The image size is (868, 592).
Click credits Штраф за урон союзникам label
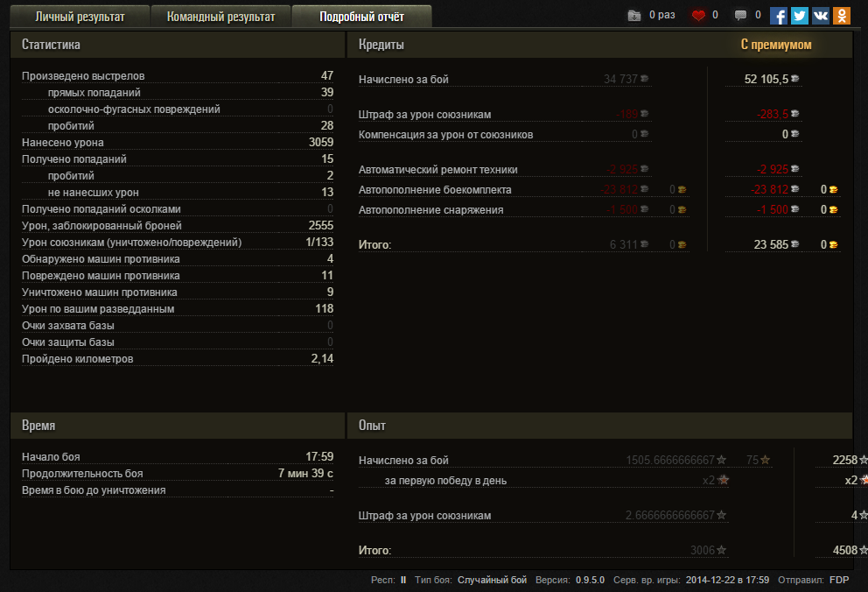pos(424,114)
